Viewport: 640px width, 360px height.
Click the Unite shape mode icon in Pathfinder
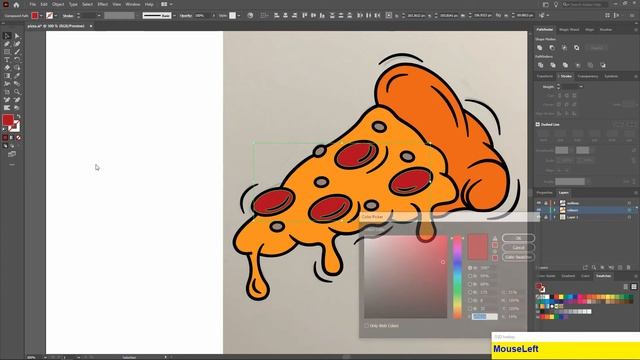click(x=540, y=48)
